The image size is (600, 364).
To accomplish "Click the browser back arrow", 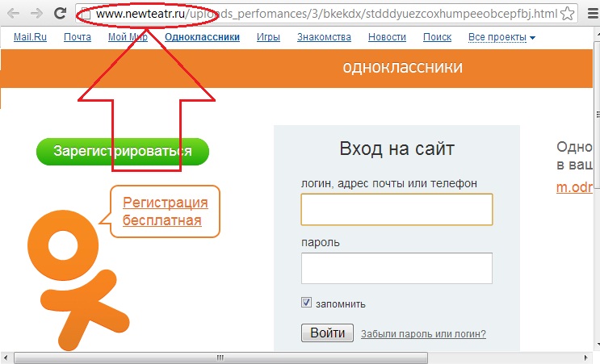I will click(x=14, y=14).
